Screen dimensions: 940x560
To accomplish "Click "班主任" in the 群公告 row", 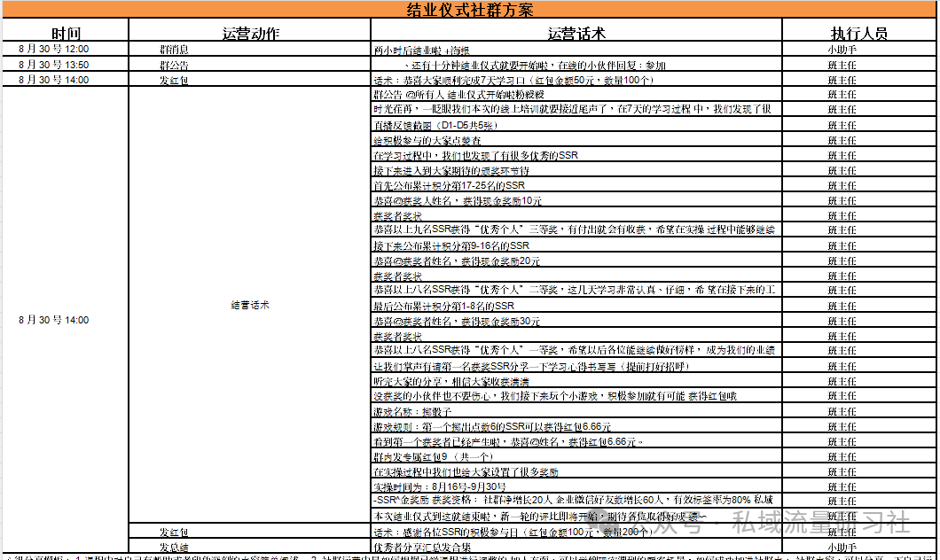I will (842, 66).
